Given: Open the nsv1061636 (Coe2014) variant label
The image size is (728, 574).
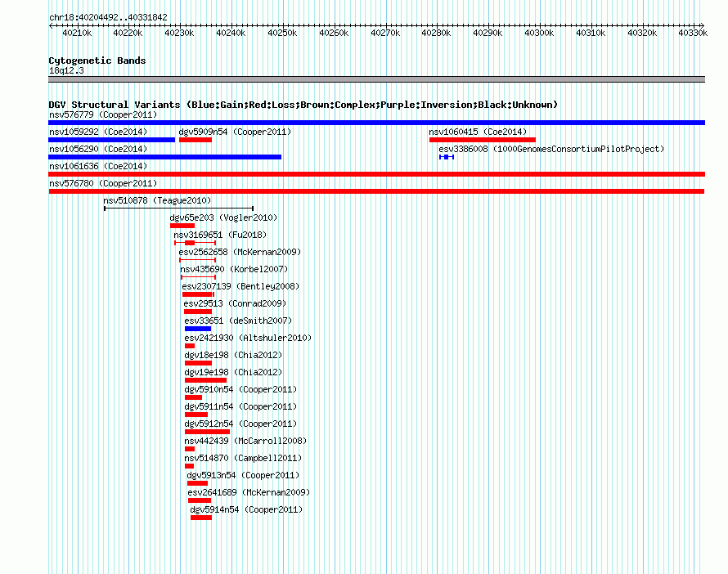Looking at the screenshot, I should click(98, 166).
